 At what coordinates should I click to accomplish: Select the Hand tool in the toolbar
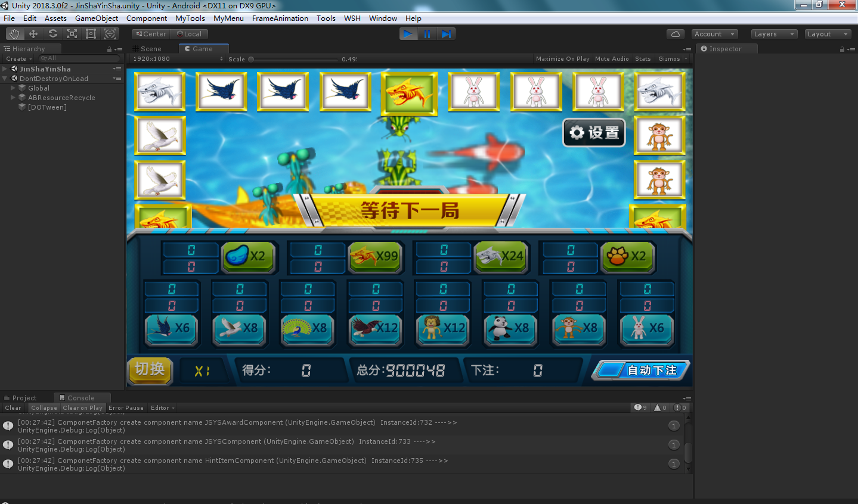pyautogui.click(x=14, y=33)
